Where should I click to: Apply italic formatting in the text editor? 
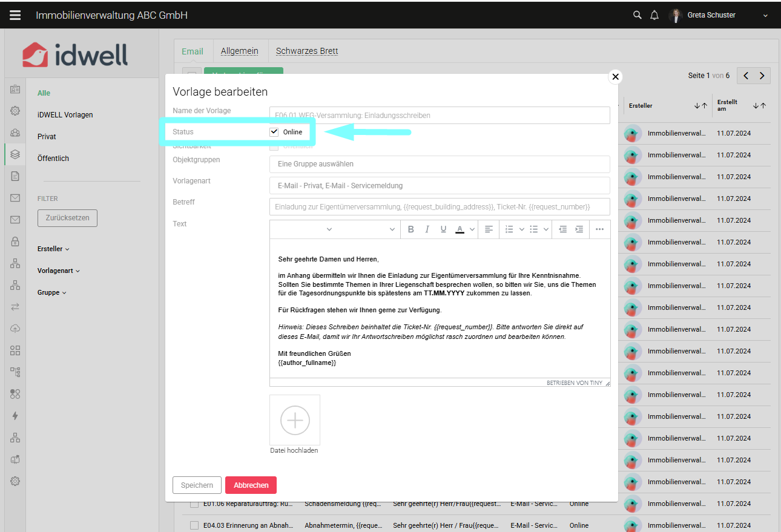coord(427,229)
